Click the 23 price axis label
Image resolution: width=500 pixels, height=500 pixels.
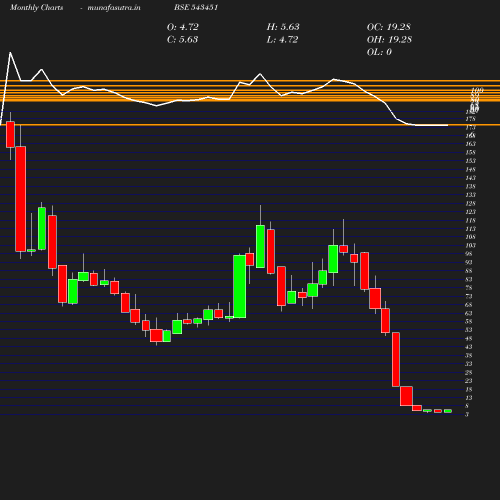(x=469, y=381)
